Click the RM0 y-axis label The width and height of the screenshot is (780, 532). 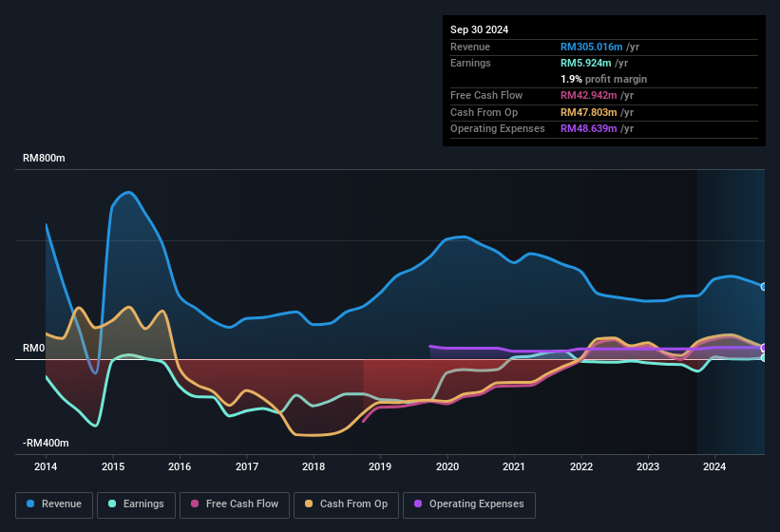[x=34, y=348]
